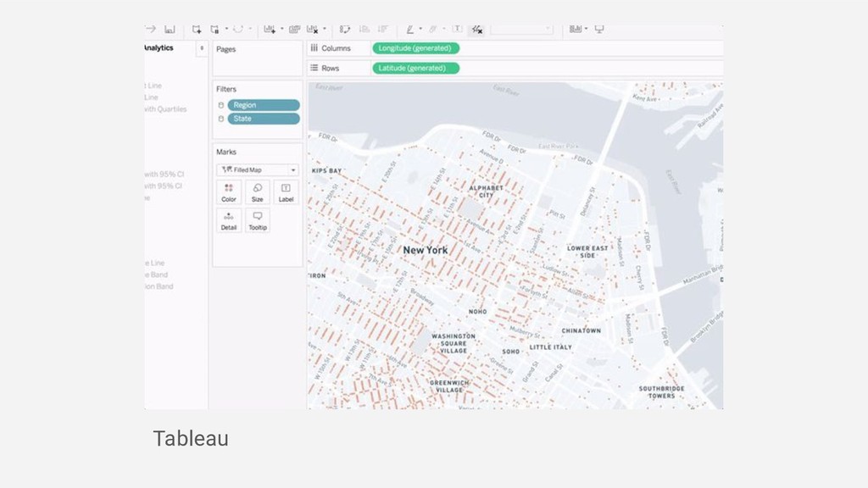Click the Kips Bay map label
Viewport: 868px width, 488px height.
tap(326, 171)
